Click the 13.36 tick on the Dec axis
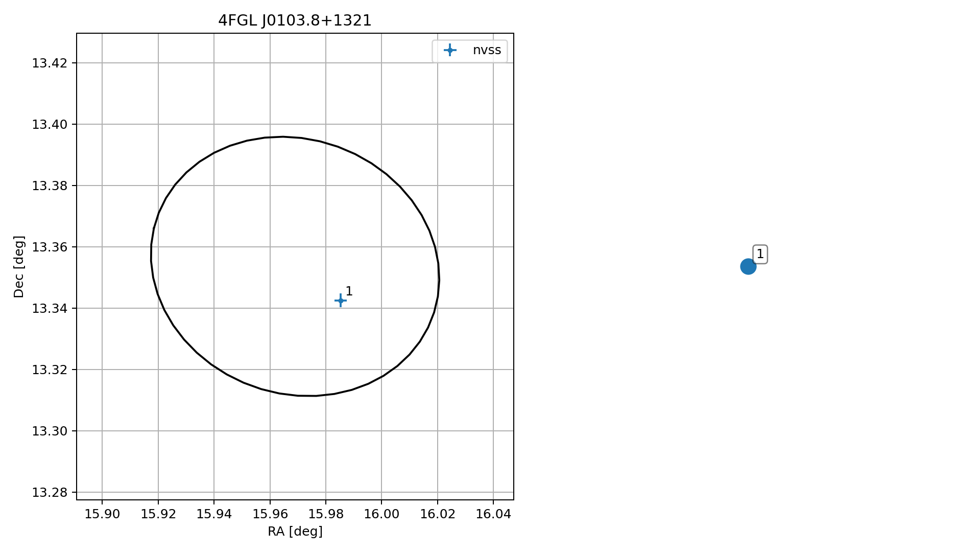This screenshot has height=552, width=980. click(x=50, y=247)
